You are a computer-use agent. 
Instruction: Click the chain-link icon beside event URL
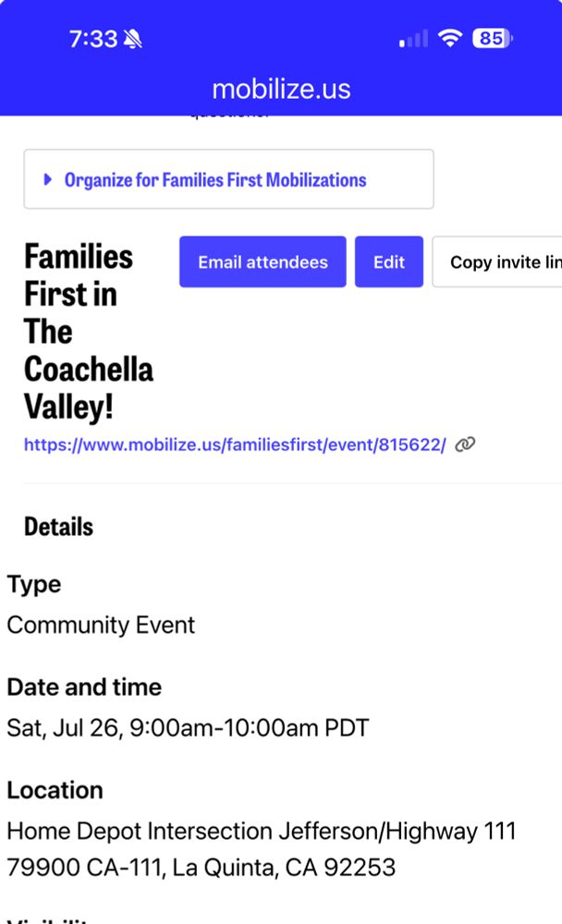[466, 444]
